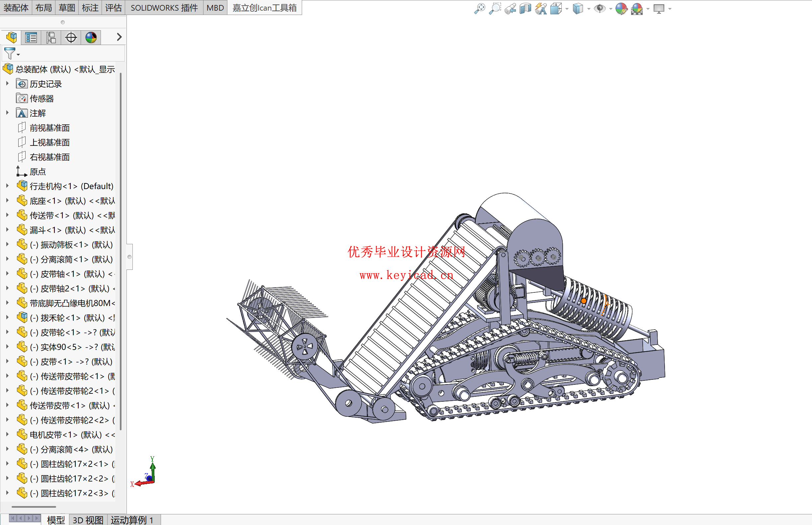Expand the 历史记录 folder
The height and width of the screenshot is (525, 812).
coord(7,83)
